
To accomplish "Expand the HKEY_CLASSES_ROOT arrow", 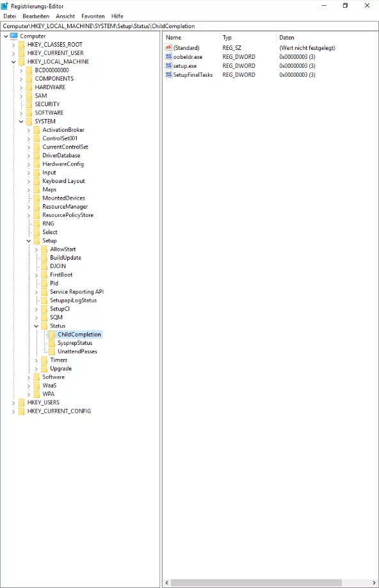I will 13,45.
